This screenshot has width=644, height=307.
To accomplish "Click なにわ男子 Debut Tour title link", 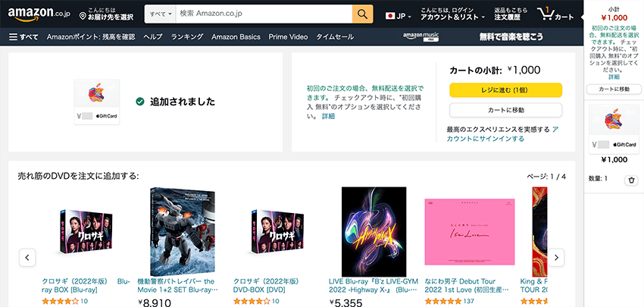I will 466,286.
